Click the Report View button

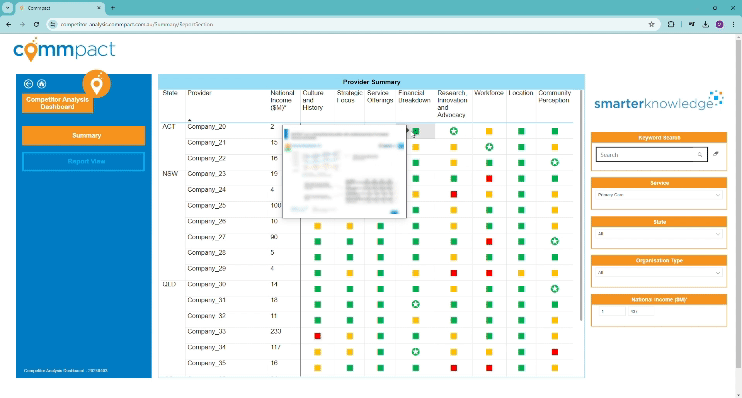[x=83, y=161]
